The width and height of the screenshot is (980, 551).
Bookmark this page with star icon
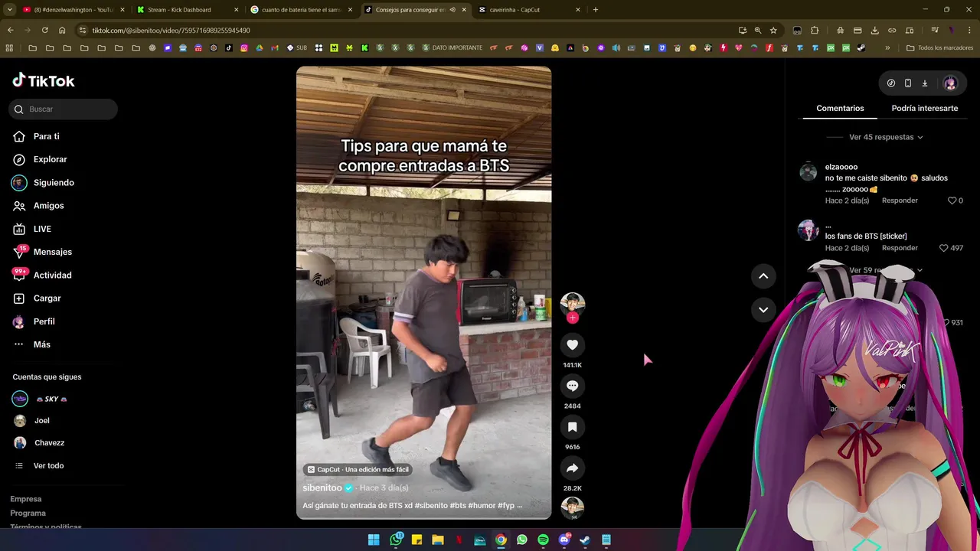click(773, 30)
